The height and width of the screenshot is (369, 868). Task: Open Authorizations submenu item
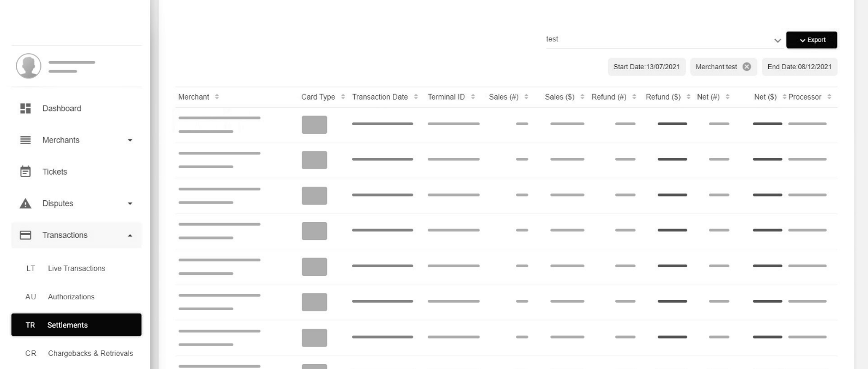click(x=76, y=297)
